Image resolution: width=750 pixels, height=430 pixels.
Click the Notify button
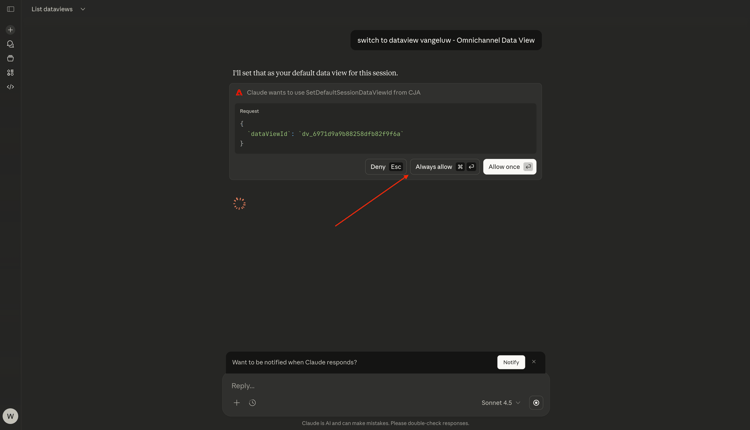(x=511, y=362)
